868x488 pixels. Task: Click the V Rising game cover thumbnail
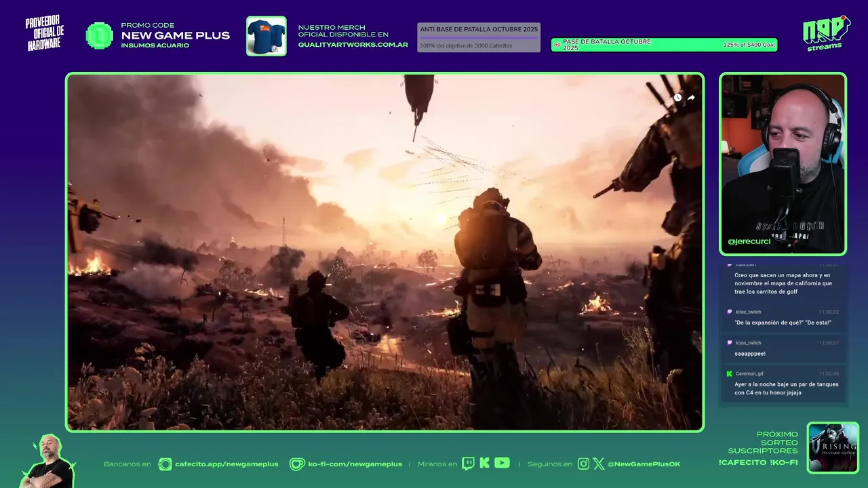[833, 447]
